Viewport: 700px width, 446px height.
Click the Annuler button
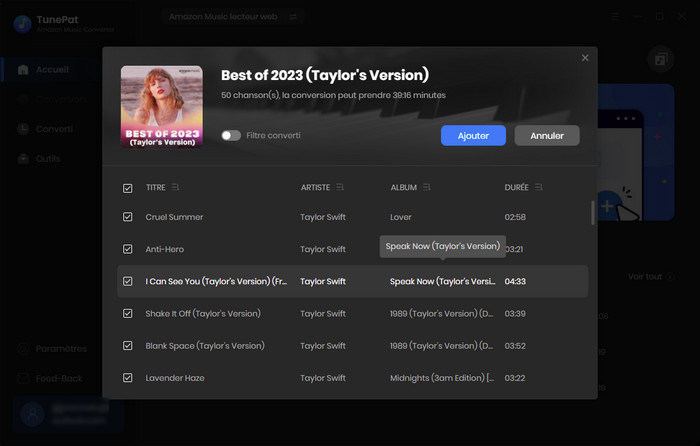coord(547,135)
